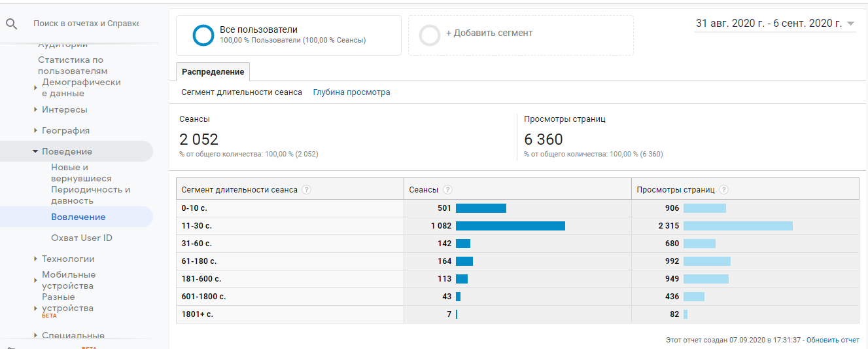The width and height of the screenshot is (868, 349).
Task: Click sessions value 1 082
Action: click(442, 226)
